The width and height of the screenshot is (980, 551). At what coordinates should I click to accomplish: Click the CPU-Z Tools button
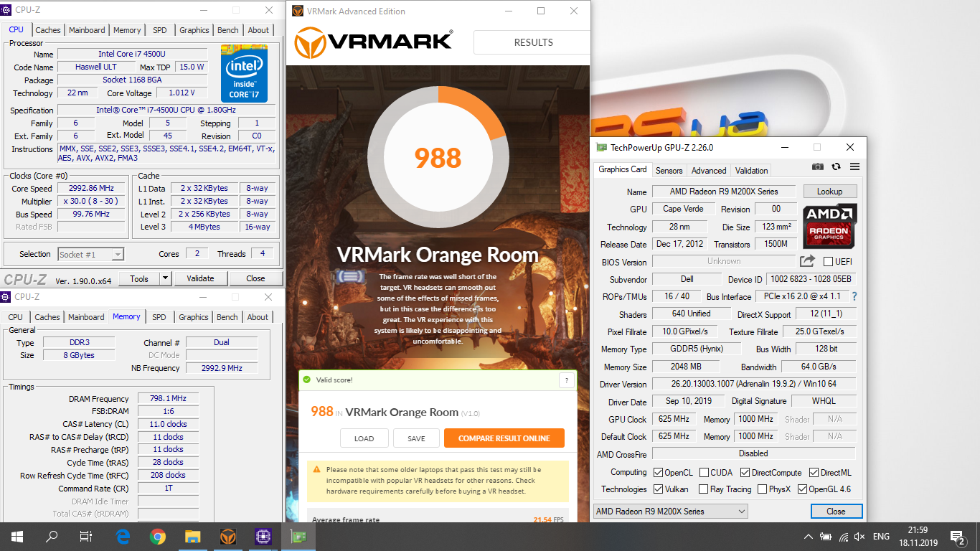coord(139,278)
